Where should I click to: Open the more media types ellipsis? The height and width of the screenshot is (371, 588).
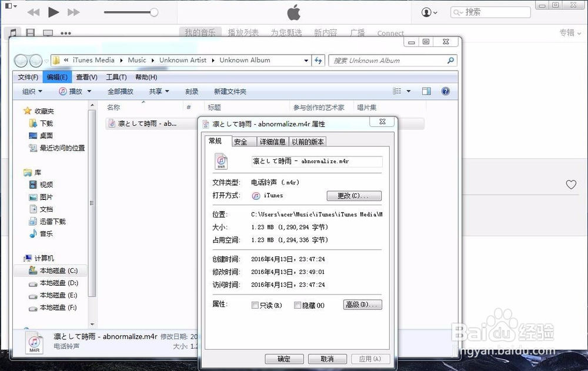(x=66, y=34)
